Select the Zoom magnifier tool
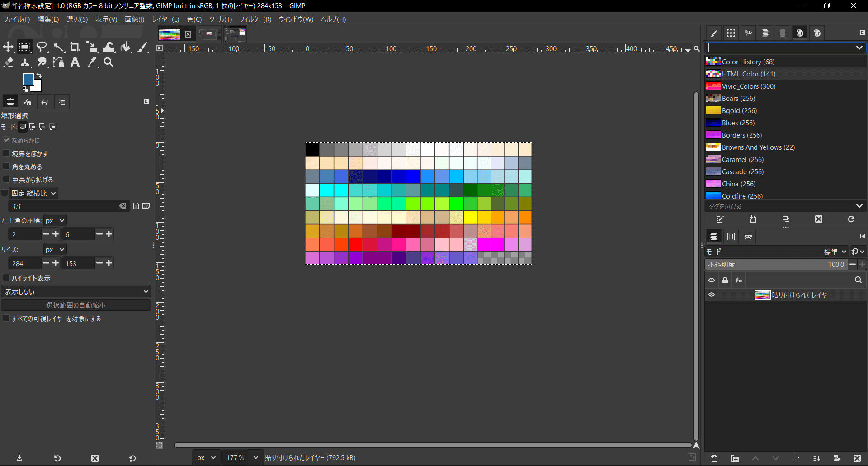 click(x=108, y=62)
